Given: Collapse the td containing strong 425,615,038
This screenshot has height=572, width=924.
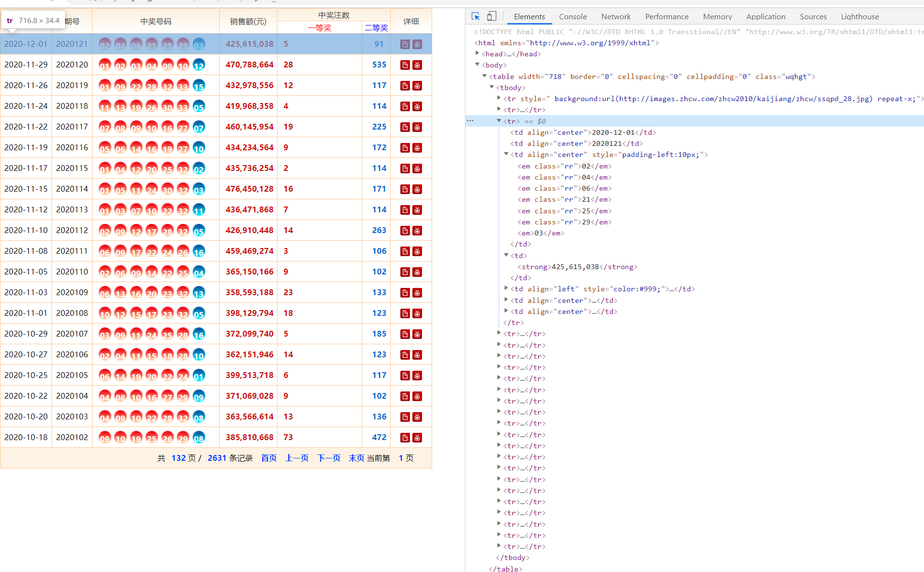Looking at the screenshot, I should (x=506, y=255).
